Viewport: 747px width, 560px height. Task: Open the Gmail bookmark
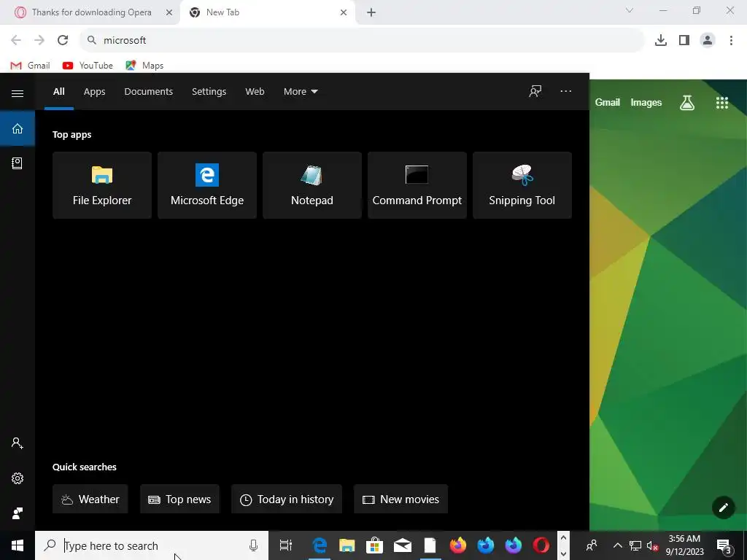(31, 66)
